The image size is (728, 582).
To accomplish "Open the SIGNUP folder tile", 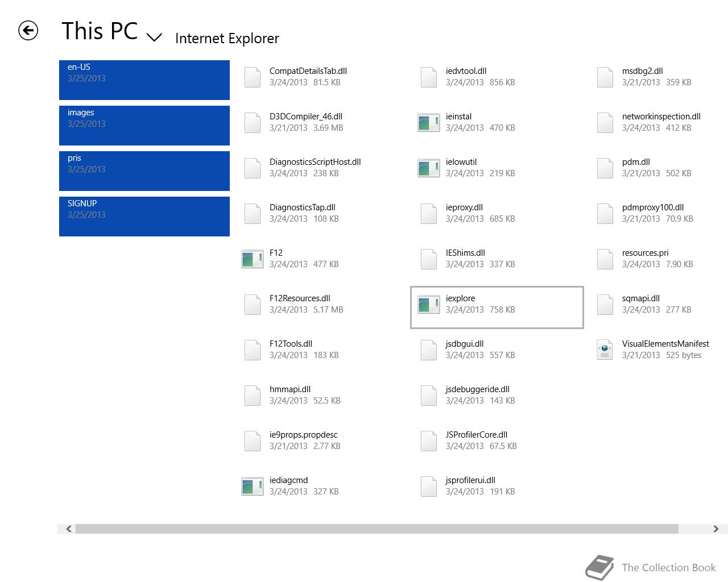I will point(144,217).
